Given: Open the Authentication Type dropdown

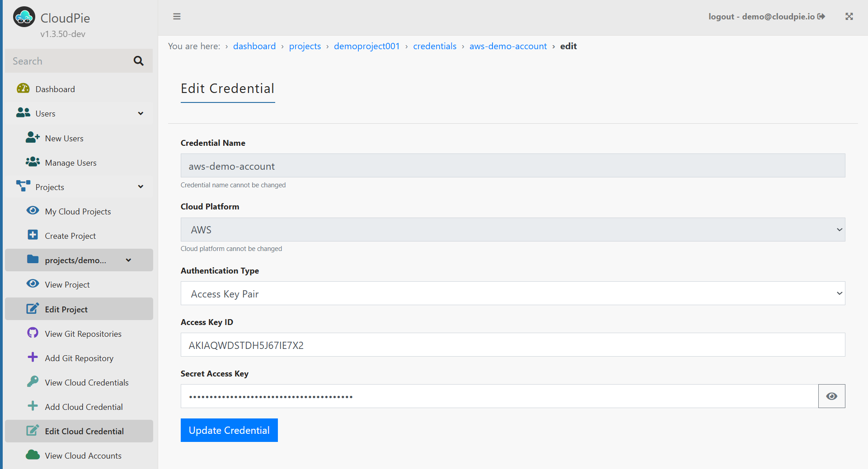Looking at the screenshot, I should click(513, 293).
